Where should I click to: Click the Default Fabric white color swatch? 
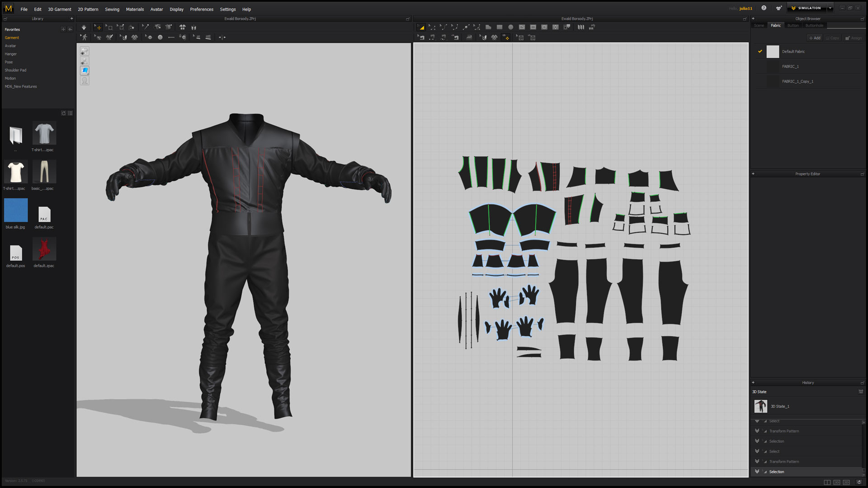773,52
